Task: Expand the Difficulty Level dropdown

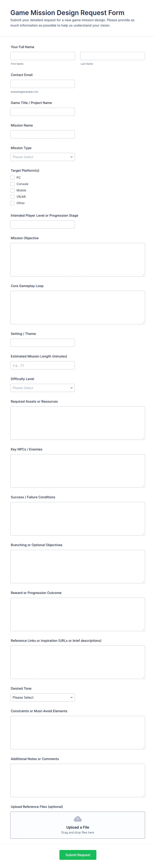Action: coord(42,388)
